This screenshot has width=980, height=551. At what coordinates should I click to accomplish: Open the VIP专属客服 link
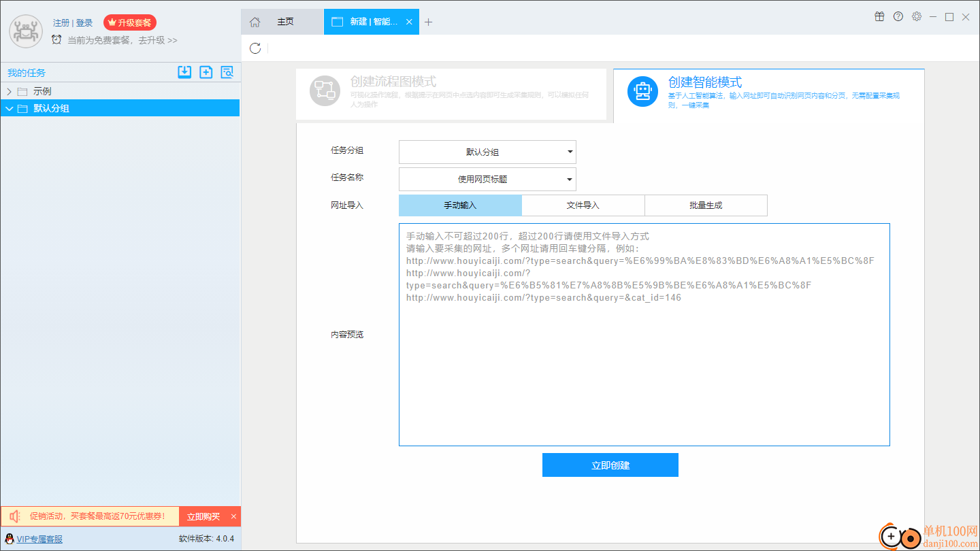[x=39, y=539]
